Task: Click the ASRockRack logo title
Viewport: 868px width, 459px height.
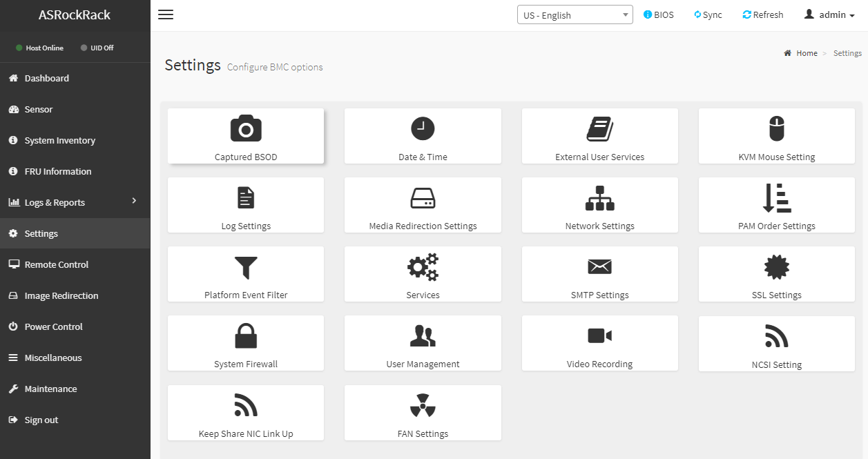Action: 75,14
